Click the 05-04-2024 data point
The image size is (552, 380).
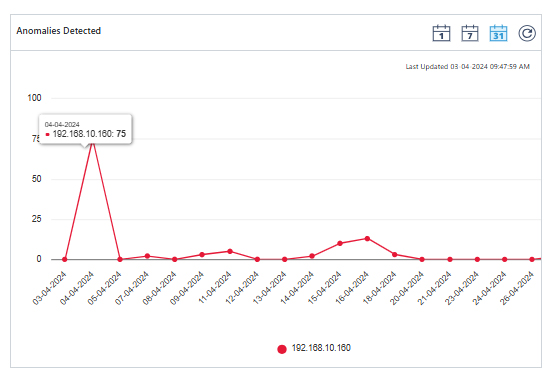(120, 260)
